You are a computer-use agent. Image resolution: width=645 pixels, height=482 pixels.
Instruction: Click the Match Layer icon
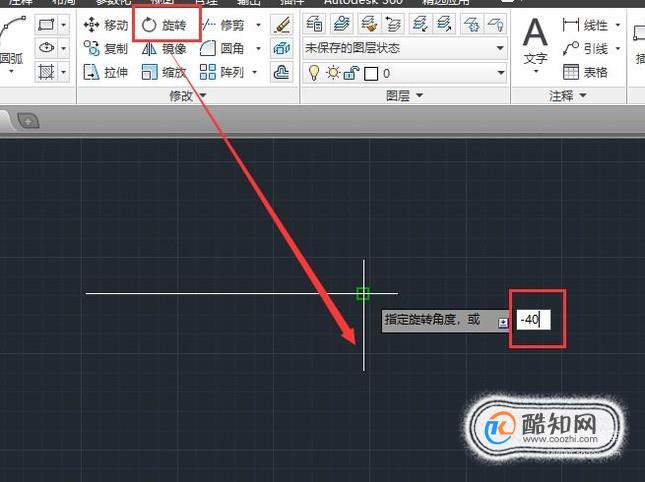[x=369, y=24]
